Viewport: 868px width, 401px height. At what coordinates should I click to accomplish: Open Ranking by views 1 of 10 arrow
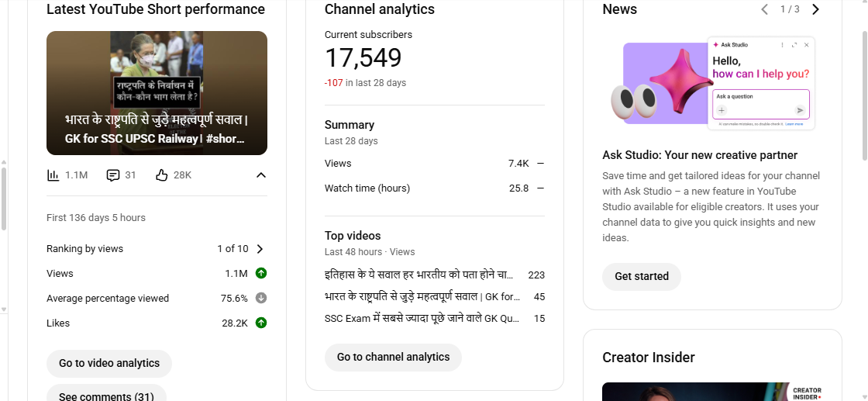[260, 249]
